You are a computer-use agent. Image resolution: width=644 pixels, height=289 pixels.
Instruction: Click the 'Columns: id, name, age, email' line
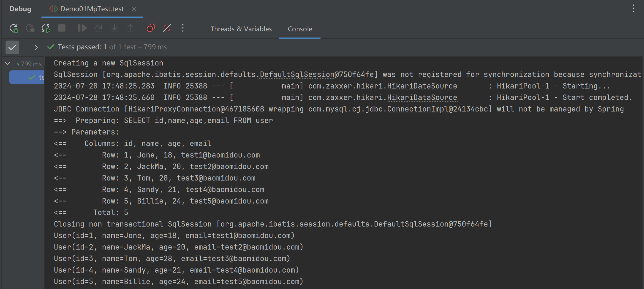133,144
